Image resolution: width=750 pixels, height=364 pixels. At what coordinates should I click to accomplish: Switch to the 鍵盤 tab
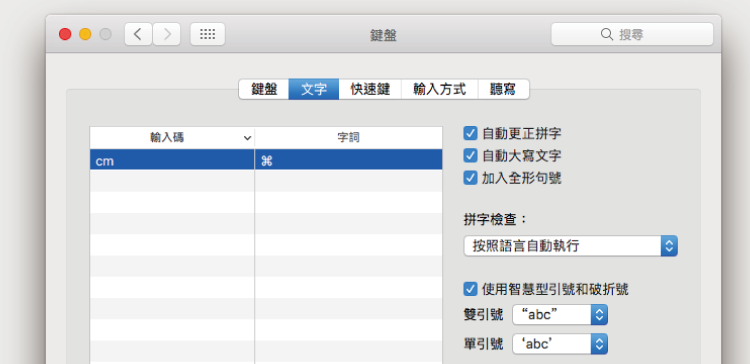[x=264, y=89]
